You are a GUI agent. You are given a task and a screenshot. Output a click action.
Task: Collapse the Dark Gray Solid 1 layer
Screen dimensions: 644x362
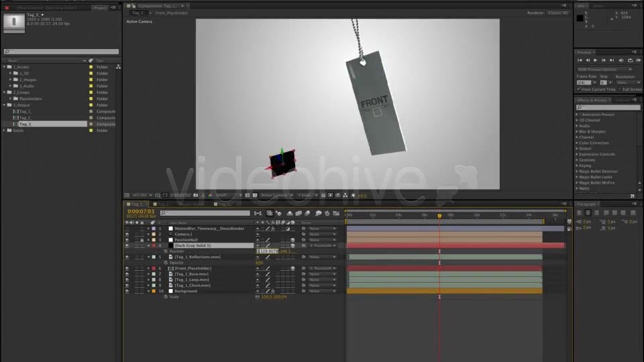pyautogui.click(x=149, y=245)
